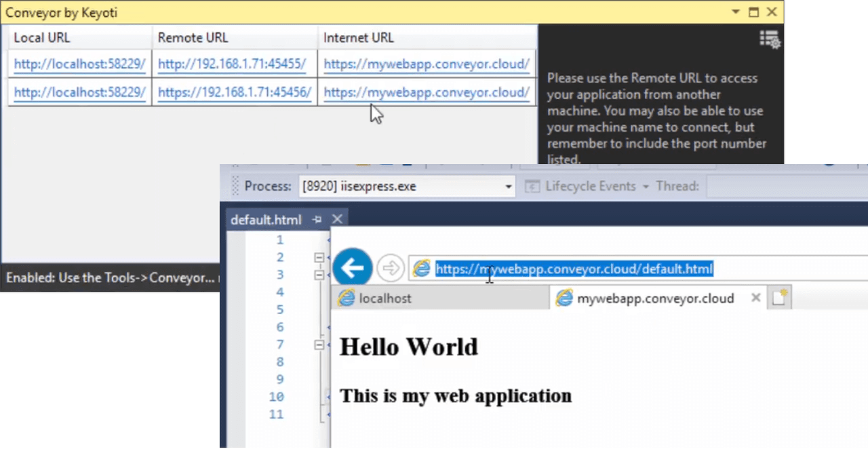Close the Conveyor by Keyoti panel
868x449 pixels.
pos(772,12)
